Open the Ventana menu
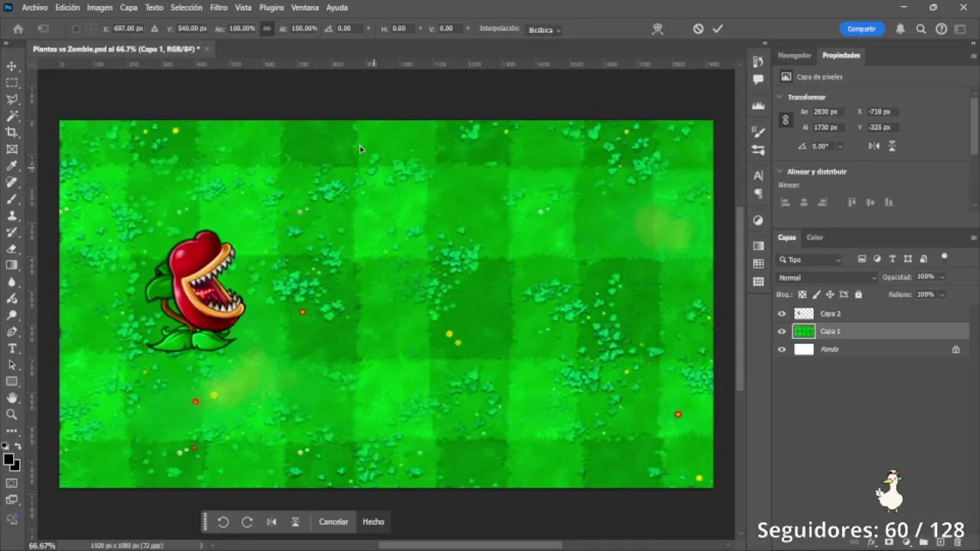The height and width of the screenshot is (551, 980). click(305, 8)
